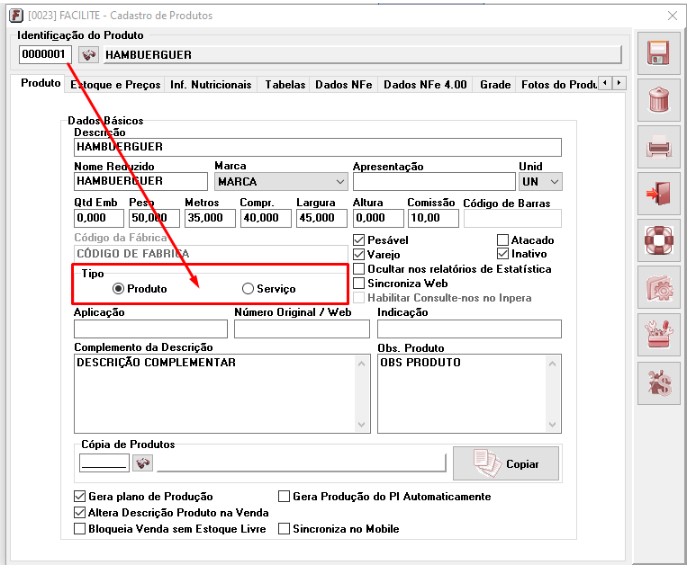Open the Fotos do Produto tab

coord(558,84)
